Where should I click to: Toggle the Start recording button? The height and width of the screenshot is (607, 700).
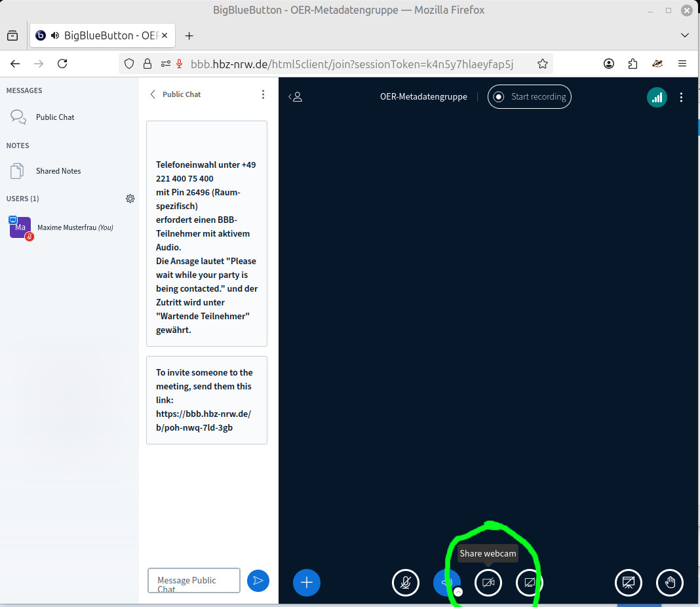(530, 97)
